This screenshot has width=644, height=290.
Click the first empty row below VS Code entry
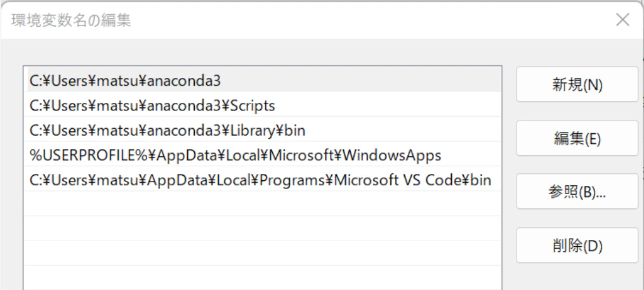262,203
